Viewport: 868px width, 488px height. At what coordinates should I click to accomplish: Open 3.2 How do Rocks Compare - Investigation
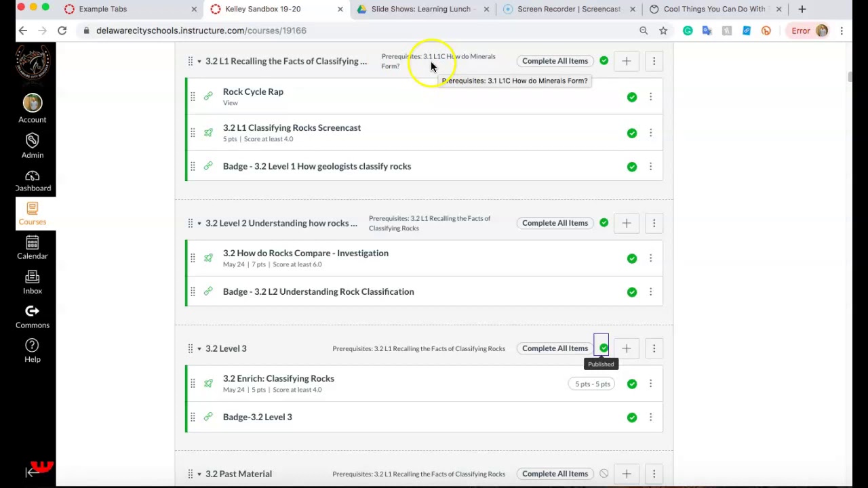306,253
